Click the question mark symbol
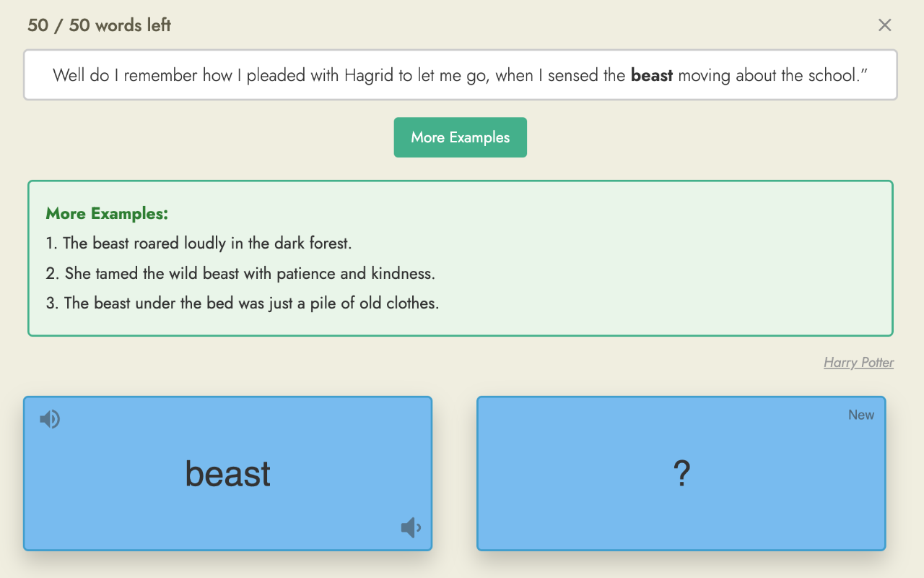Image resolution: width=924 pixels, height=578 pixels. (681, 474)
